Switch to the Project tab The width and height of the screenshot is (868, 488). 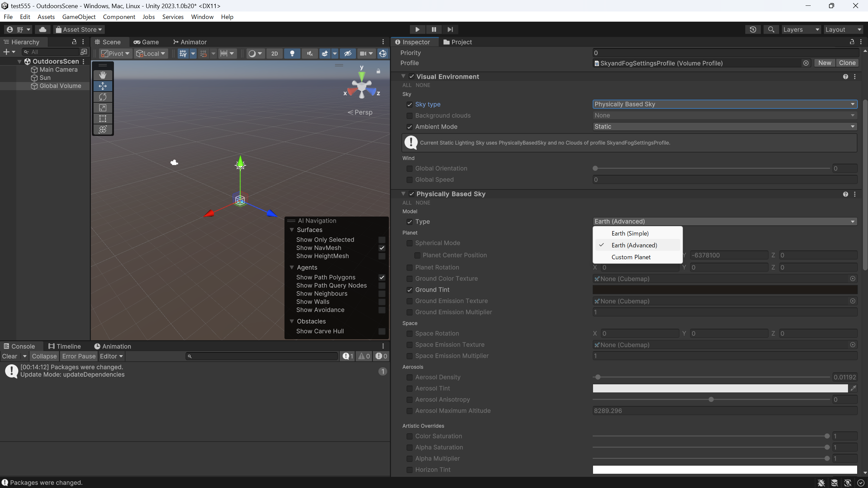tap(457, 42)
